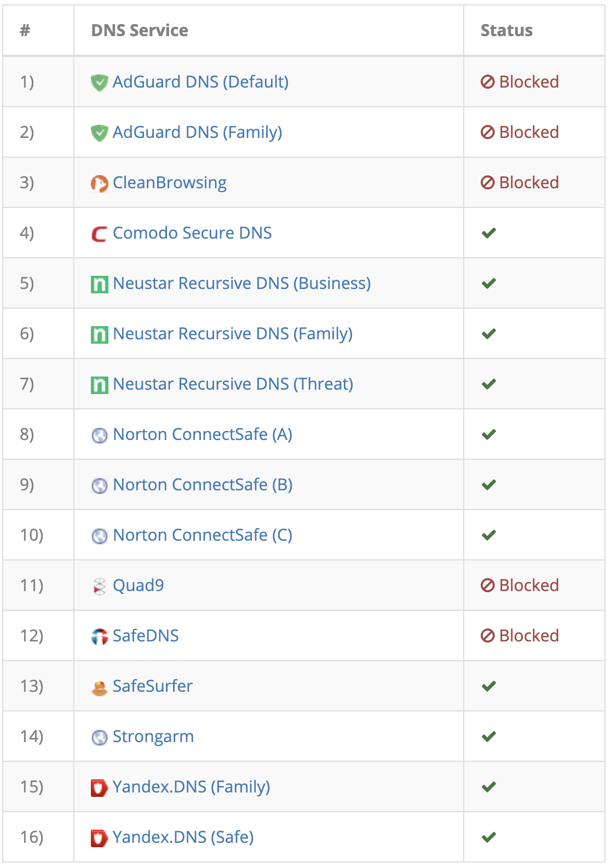Click the SafeSurfer logo icon
Screen dimensions: 611x868
click(99, 687)
